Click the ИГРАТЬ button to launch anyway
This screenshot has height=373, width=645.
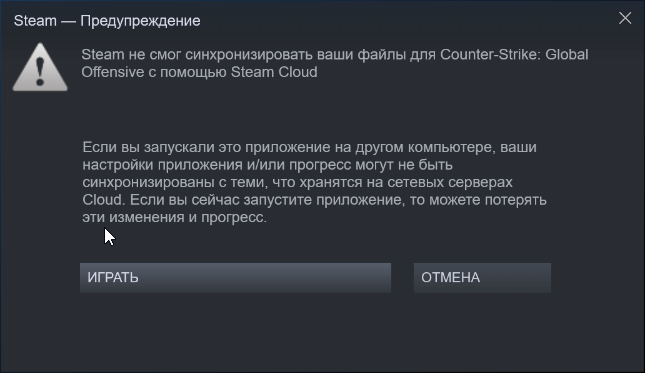235,278
